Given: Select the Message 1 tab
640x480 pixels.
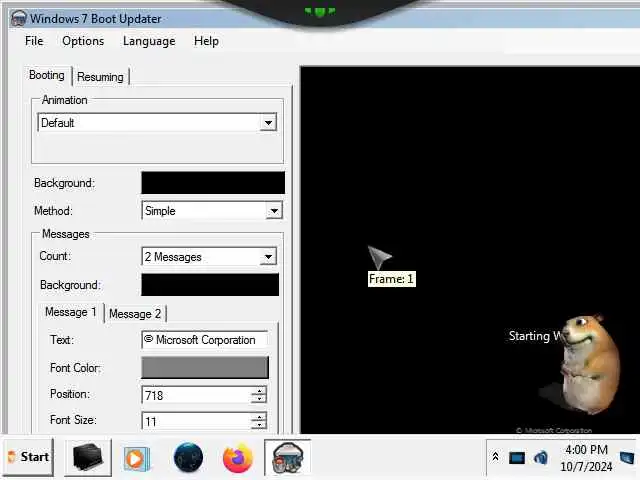Looking at the screenshot, I should coord(71,312).
